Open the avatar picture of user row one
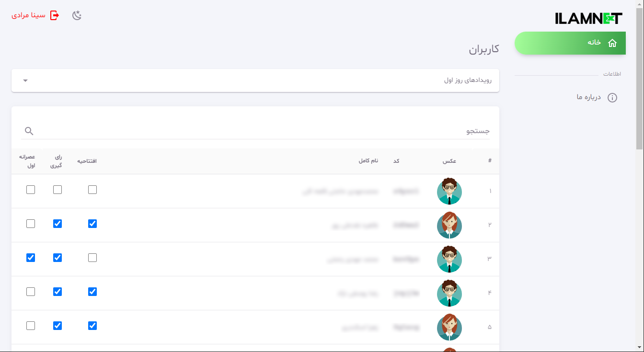The height and width of the screenshot is (352, 644). (449, 191)
